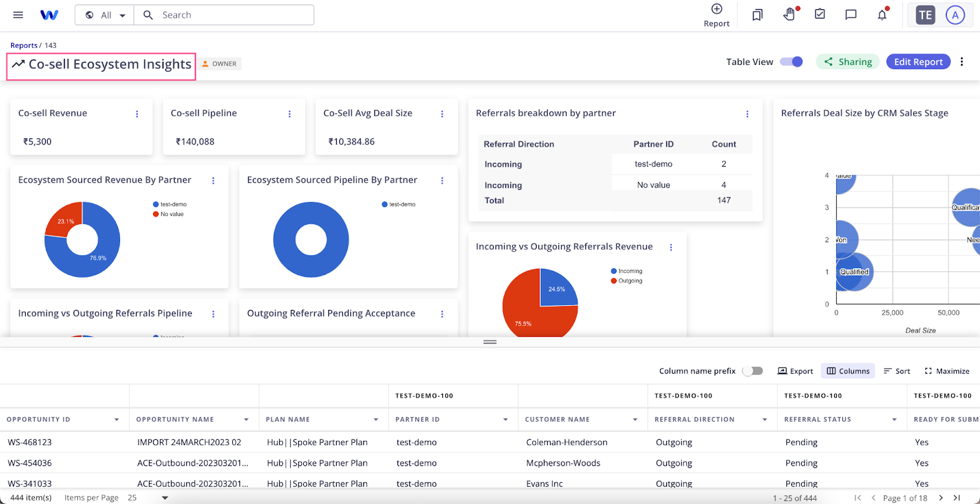Click the Edit Report button

point(918,62)
